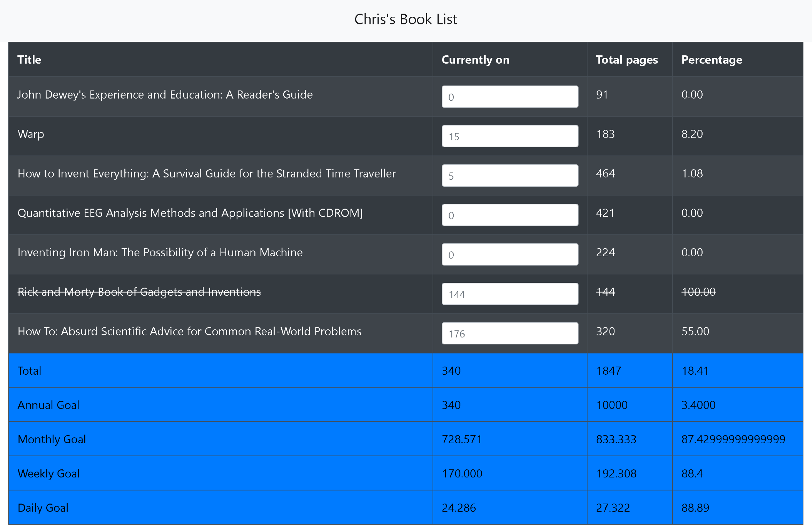812x530 pixels.
Task: Click the 1847 total pages value
Action: tap(608, 371)
